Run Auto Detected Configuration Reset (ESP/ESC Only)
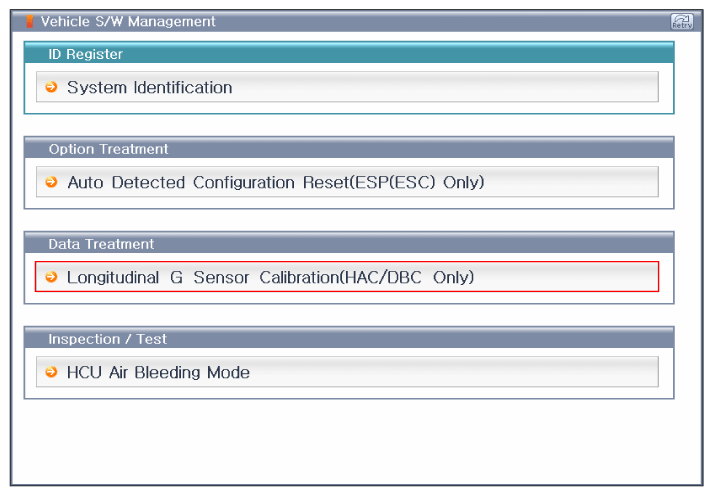713x496 pixels. coord(347,182)
